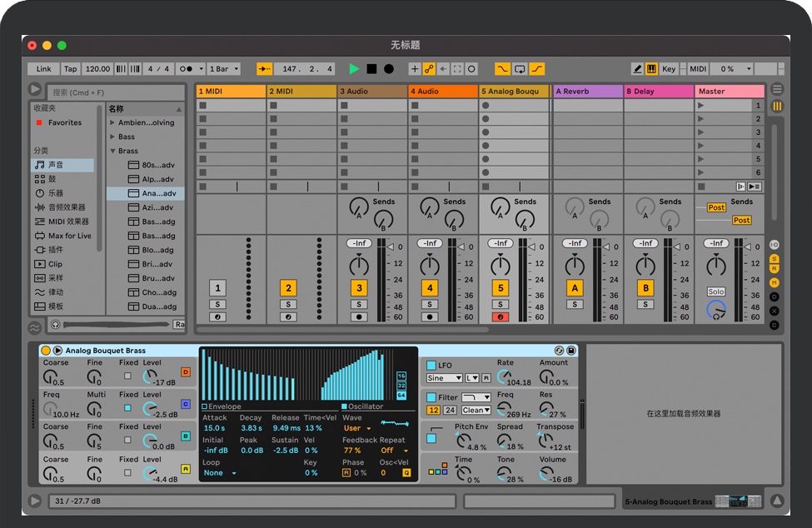Open the Sine LFO waveform dropdown
The height and width of the screenshot is (528, 812).
click(444, 378)
